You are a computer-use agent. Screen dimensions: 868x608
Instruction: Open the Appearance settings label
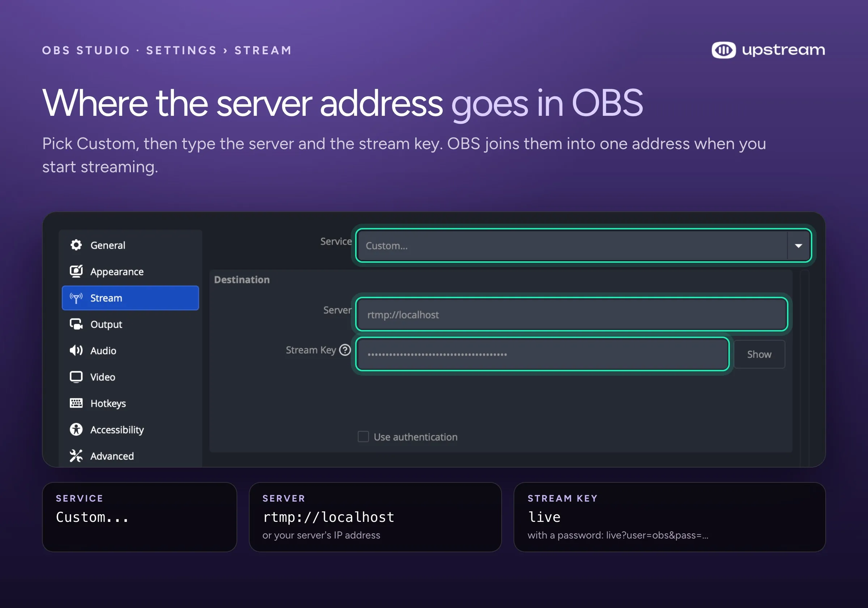(x=117, y=272)
